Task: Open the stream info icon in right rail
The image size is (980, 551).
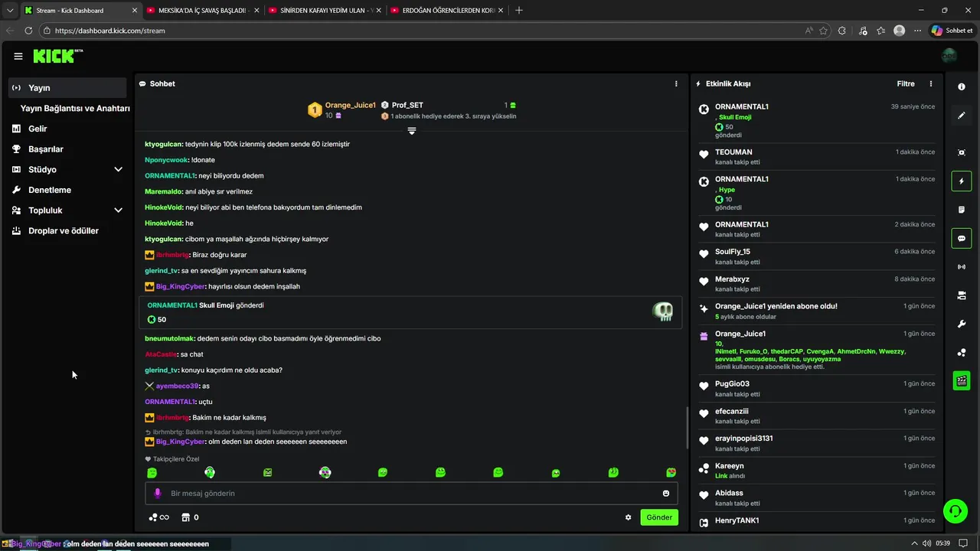Action: (962, 87)
